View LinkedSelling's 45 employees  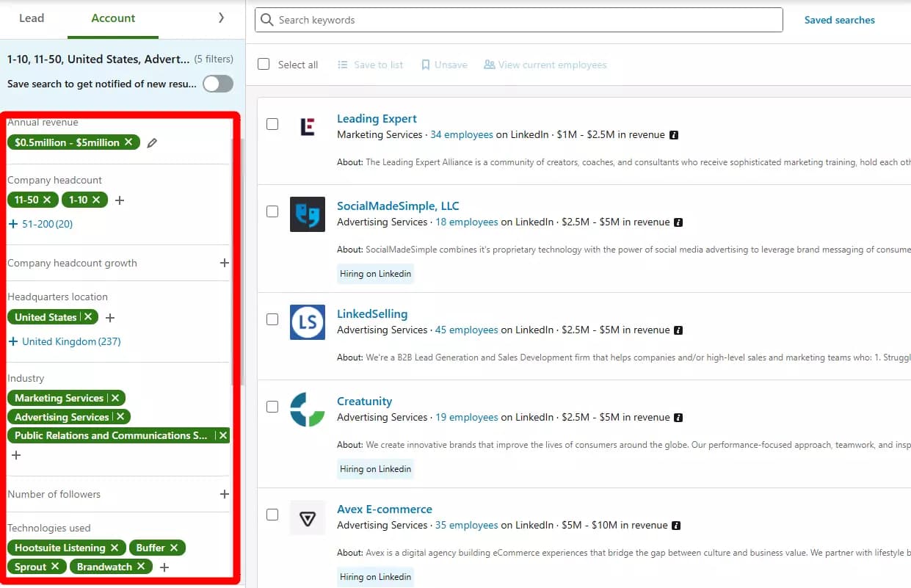click(467, 330)
